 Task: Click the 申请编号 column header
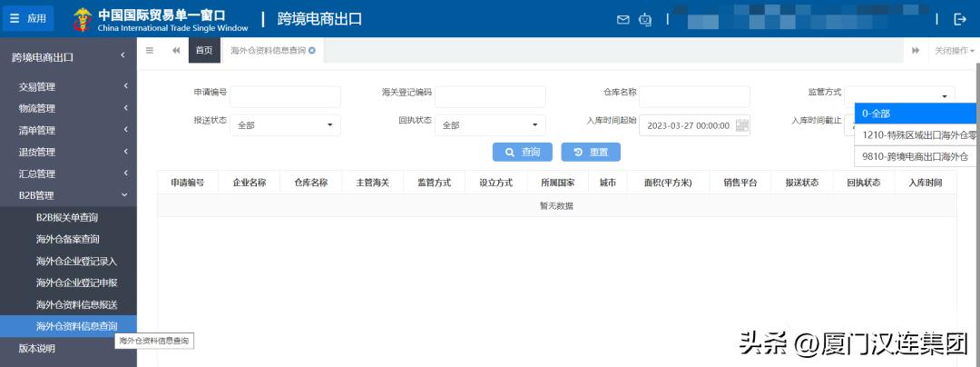(188, 183)
